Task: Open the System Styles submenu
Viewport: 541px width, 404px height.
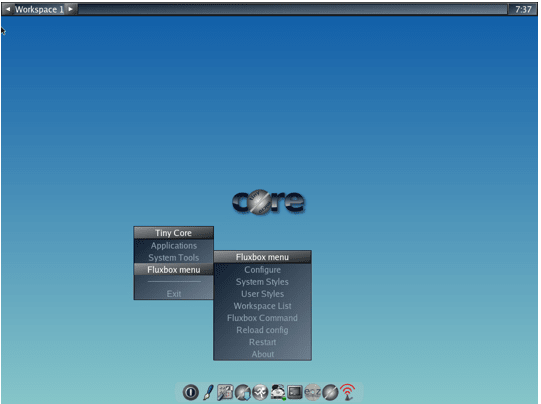Action: 262,282
